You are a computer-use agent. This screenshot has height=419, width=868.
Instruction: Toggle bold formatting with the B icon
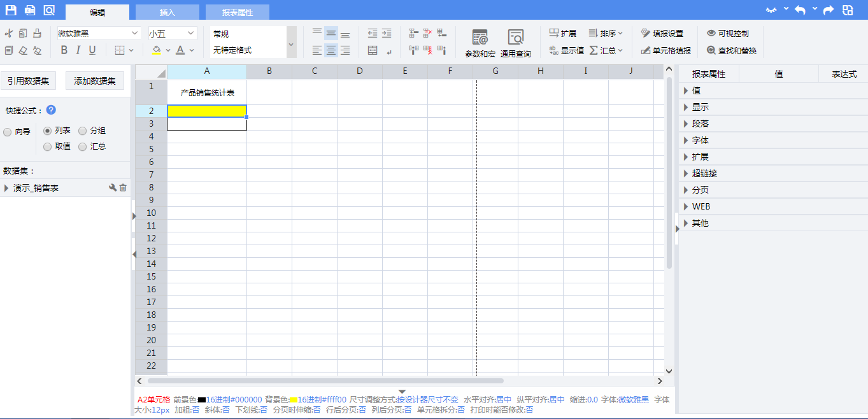click(64, 50)
